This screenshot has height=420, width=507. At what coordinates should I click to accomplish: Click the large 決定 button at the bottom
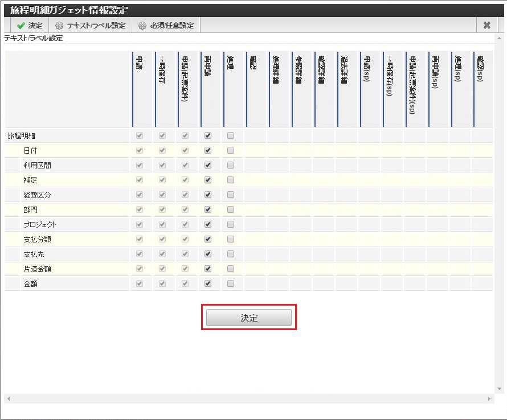(x=249, y=318)
